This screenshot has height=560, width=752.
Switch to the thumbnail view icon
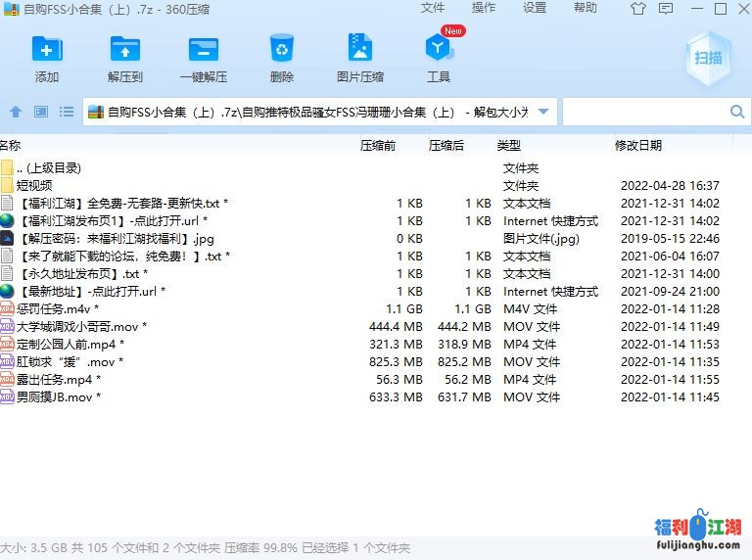(41, 112)
